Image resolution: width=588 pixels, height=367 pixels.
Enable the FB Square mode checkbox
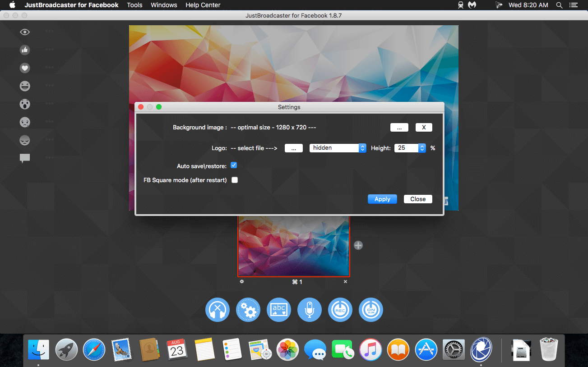point(235,180)
